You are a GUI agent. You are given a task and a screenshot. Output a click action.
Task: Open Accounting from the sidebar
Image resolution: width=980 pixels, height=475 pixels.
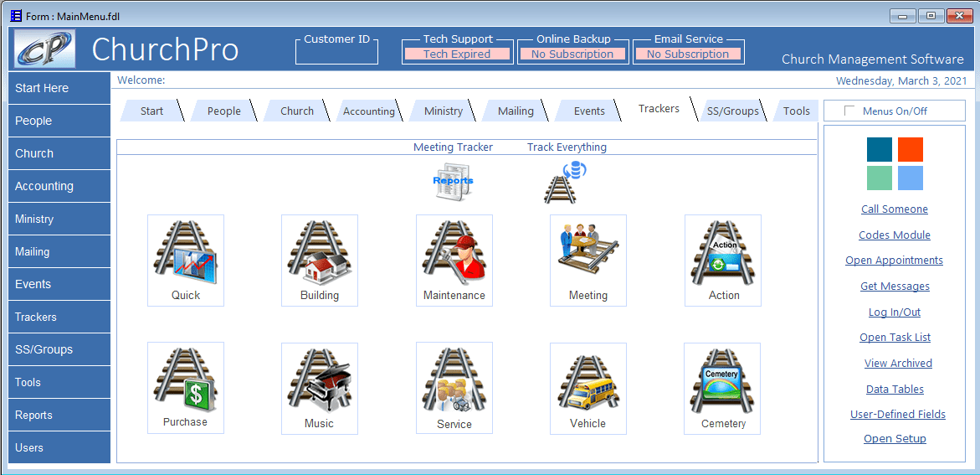pos(59,186)
